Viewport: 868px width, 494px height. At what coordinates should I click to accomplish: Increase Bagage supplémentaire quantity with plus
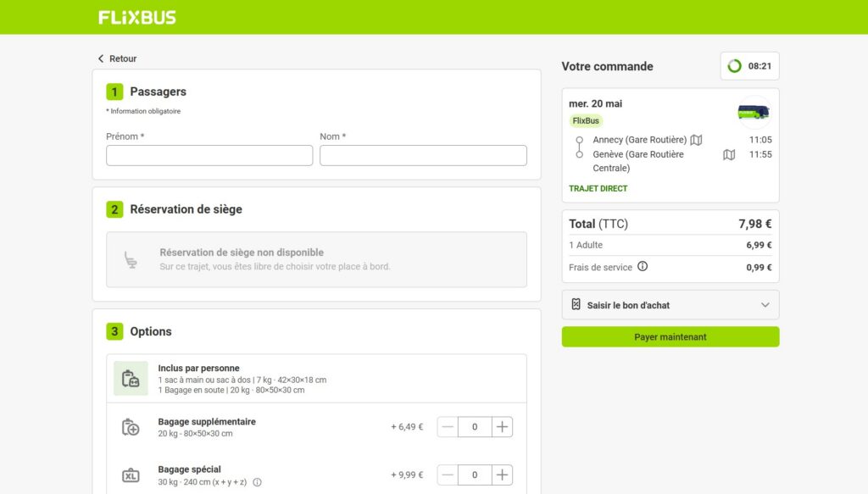tap(502, 426)
